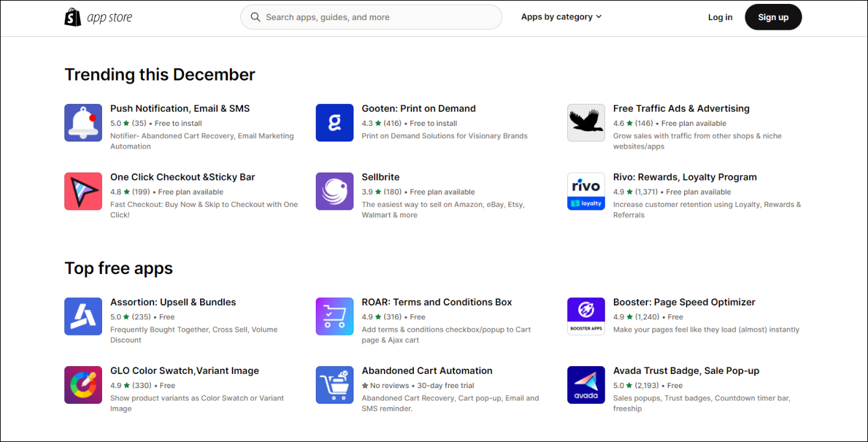Click the 'app store' wordmark text
Viewport: 868px width, 442px height.
[x=109, y=18]
